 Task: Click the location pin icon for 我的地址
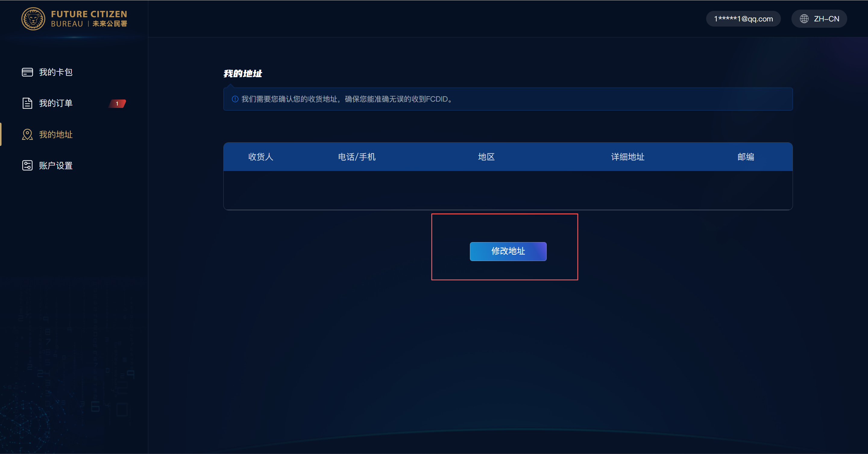coord(27,134)
